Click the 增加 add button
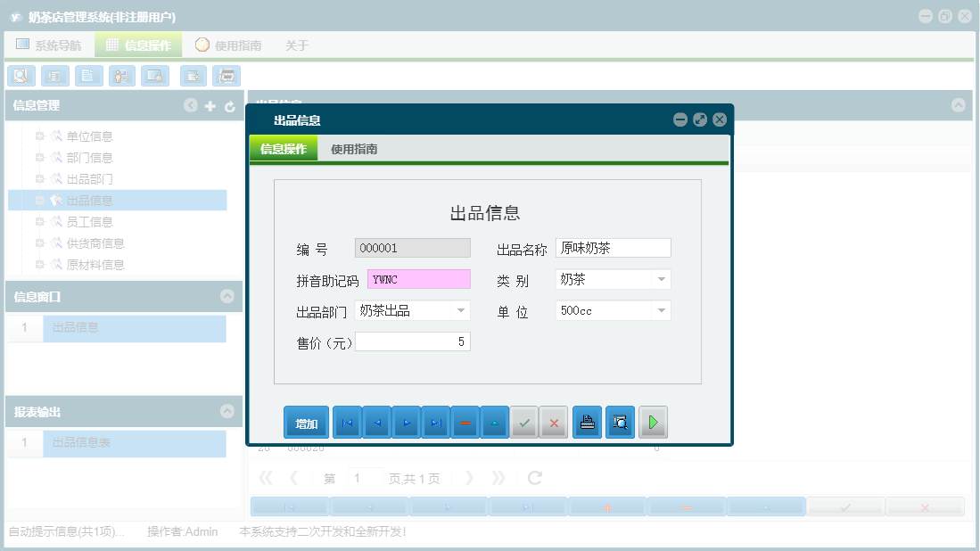Viewport: 980px width, 551px height. 306,422
